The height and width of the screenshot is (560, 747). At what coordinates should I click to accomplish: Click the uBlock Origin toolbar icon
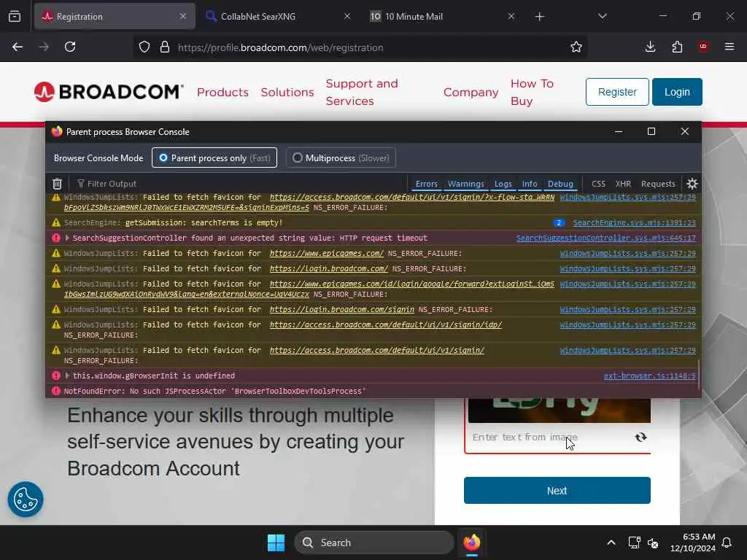point(703,47)
